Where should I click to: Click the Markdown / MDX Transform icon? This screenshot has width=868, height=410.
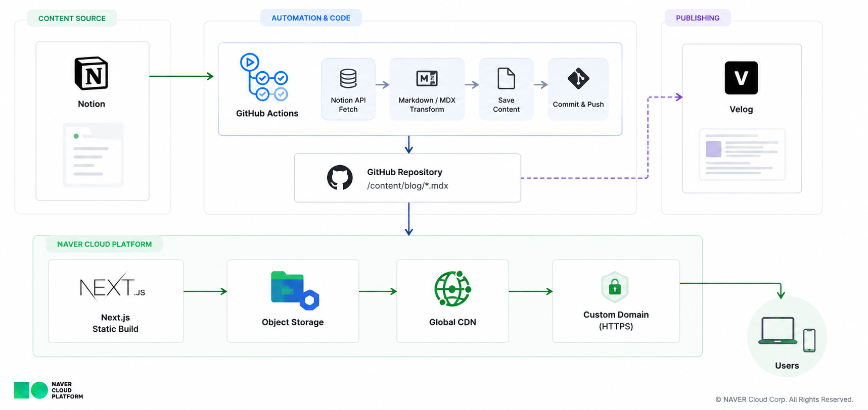point(427,78)
